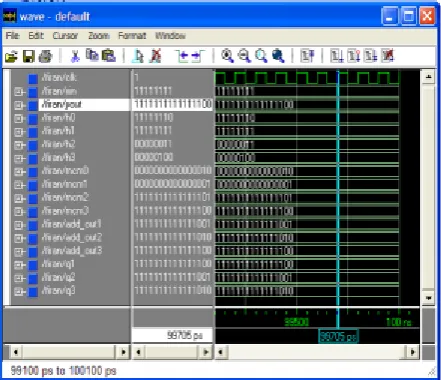The image size is (441, 380).
Task: Click the Paste clipboard icon
Action: [108, 56]
